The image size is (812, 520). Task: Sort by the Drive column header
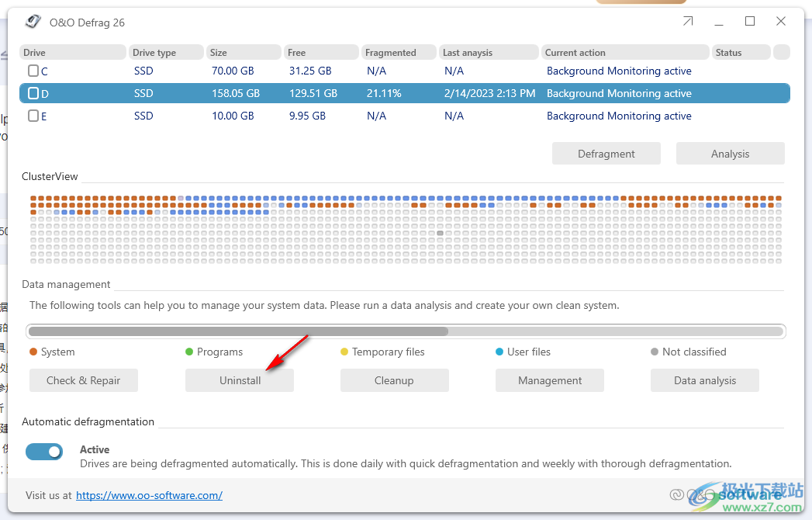click(x=72, y=52)
